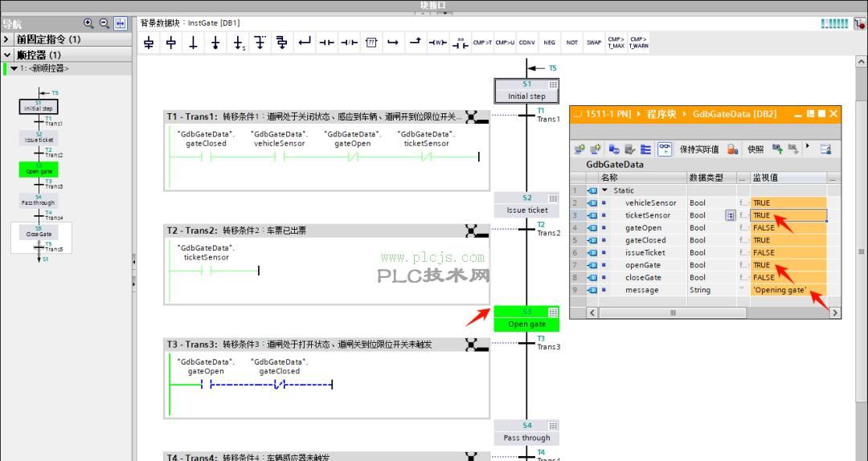Select Open gate thumbnail in navigation
This screenshot has height=461, width=868.
click(39, 169)
